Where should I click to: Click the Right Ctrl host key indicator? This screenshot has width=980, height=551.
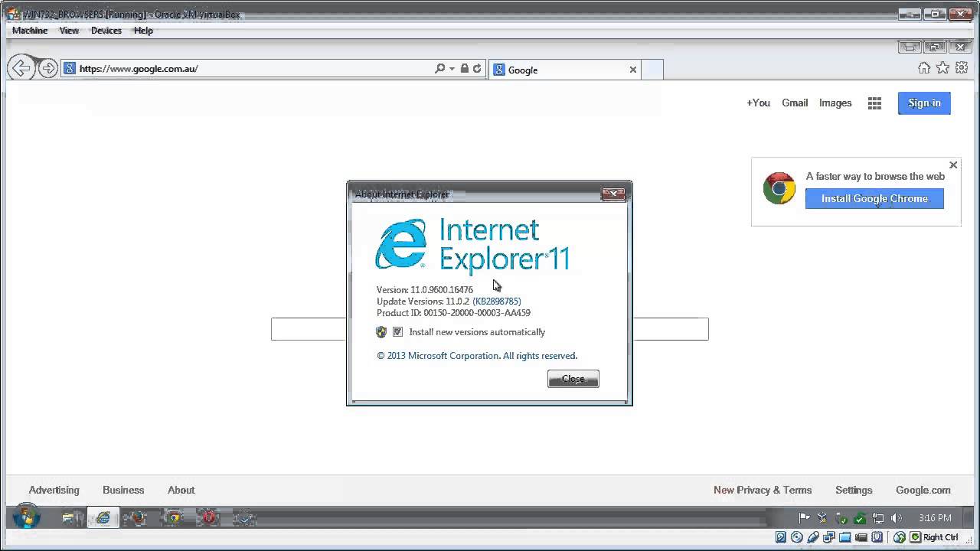click(941, 537)
